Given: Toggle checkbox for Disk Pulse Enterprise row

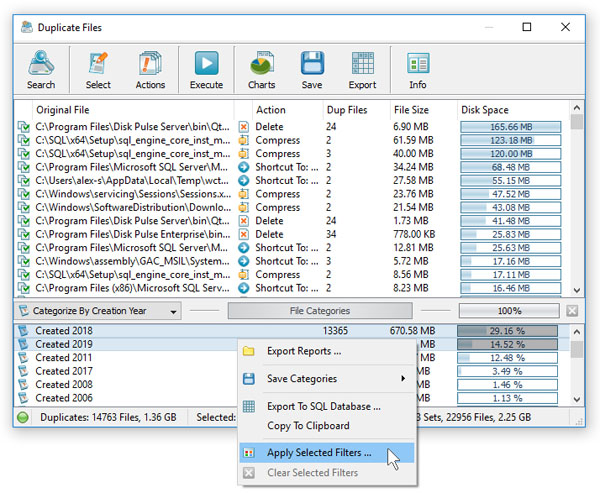Looking at the screenshot, I should point(24,234).
